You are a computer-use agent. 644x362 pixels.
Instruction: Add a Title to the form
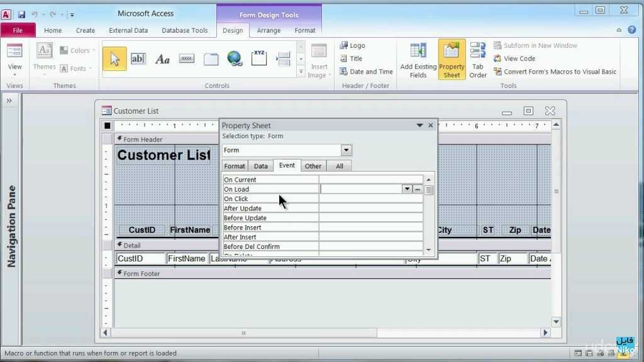[x=351, y=58]
